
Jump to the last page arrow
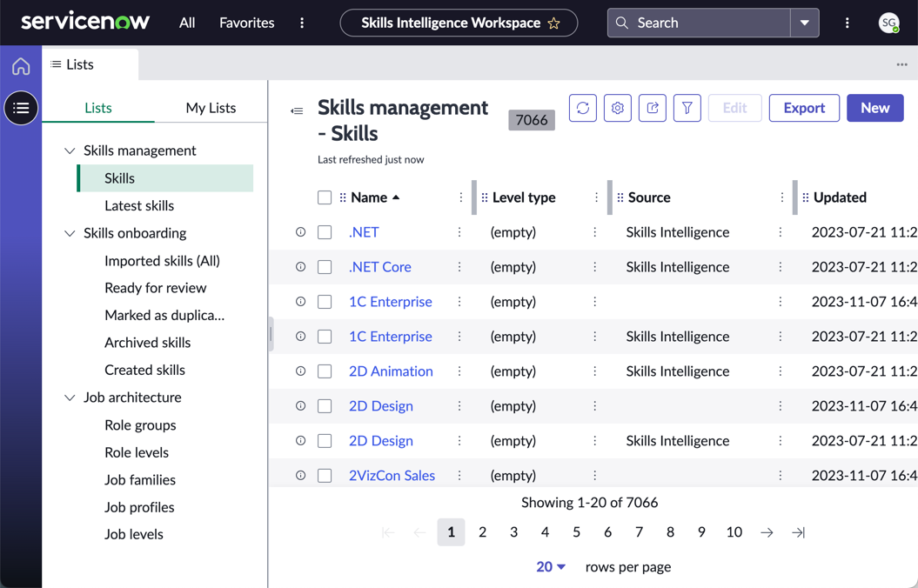point(798,532)
